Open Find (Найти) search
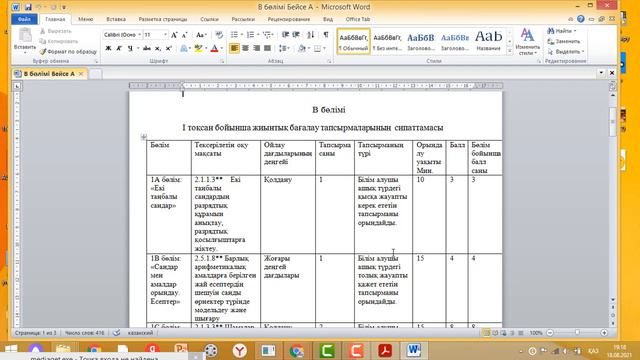Image resolution: width=640 pixels, height=360 pixels. point(561,31)
